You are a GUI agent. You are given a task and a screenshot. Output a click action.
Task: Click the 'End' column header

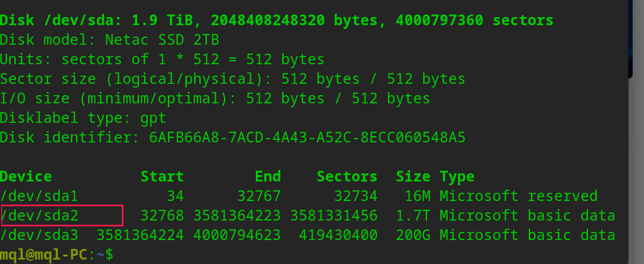pyautogui.click(x=268, y=176)
